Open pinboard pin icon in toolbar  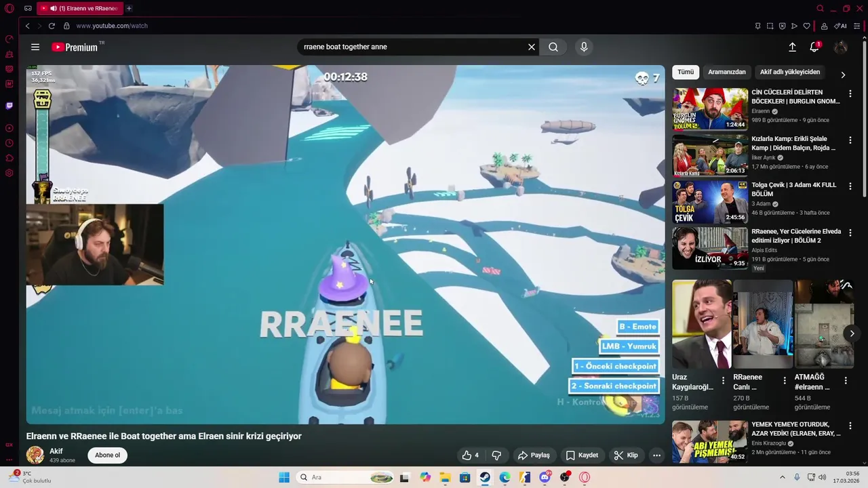pos(757,26)
